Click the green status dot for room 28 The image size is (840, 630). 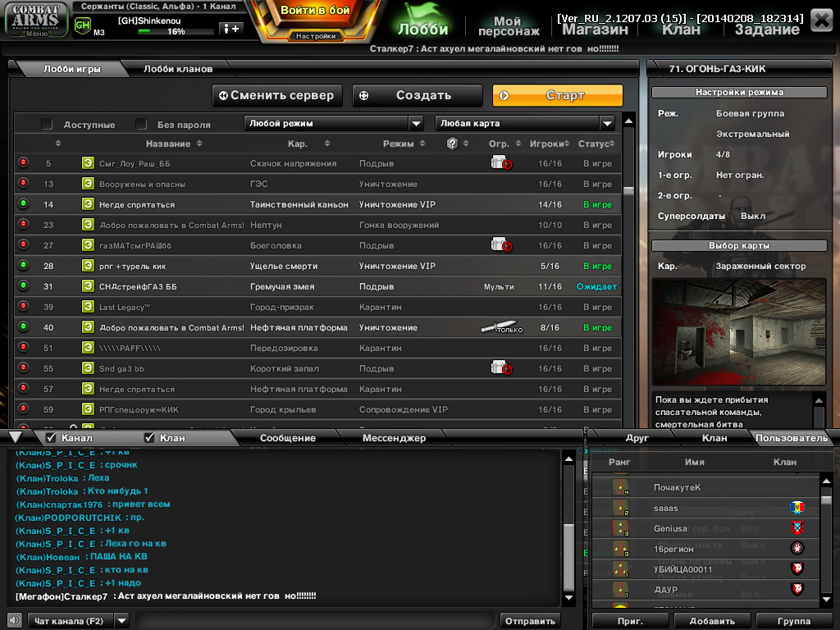tap(23, 265)
